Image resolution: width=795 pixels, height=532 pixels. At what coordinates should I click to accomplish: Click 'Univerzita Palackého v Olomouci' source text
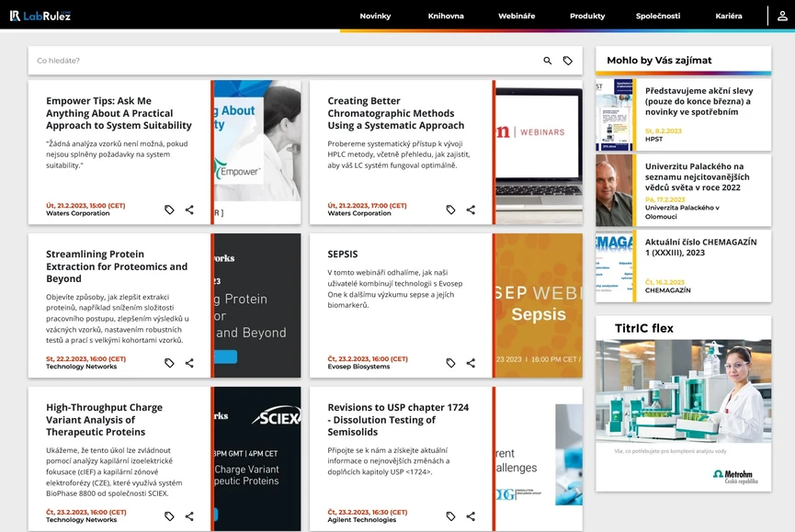[x=682, y=211]
